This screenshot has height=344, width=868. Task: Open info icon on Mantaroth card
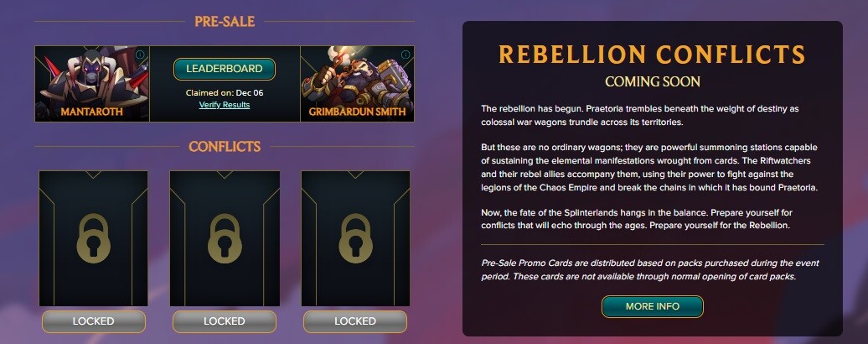pos(139,55)
